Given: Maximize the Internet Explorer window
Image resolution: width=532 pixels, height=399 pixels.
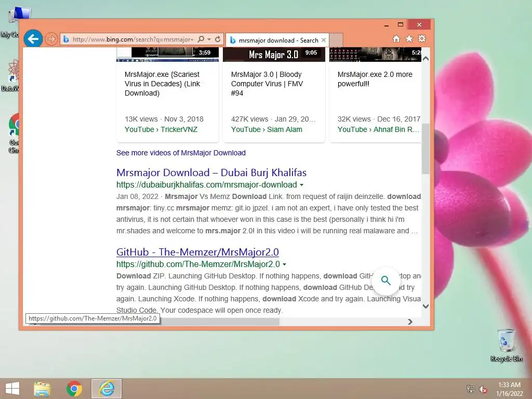Looking at the screenshot, I should coord(401,25).
